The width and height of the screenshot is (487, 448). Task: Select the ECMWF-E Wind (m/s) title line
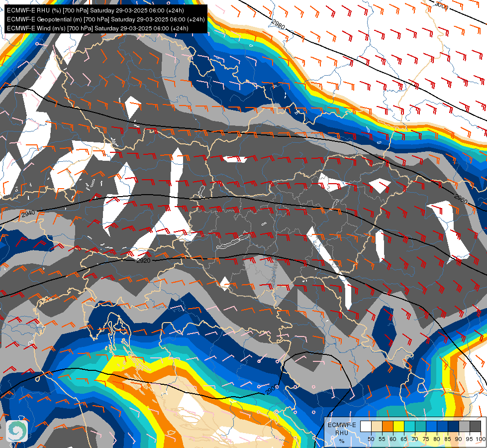97,28
